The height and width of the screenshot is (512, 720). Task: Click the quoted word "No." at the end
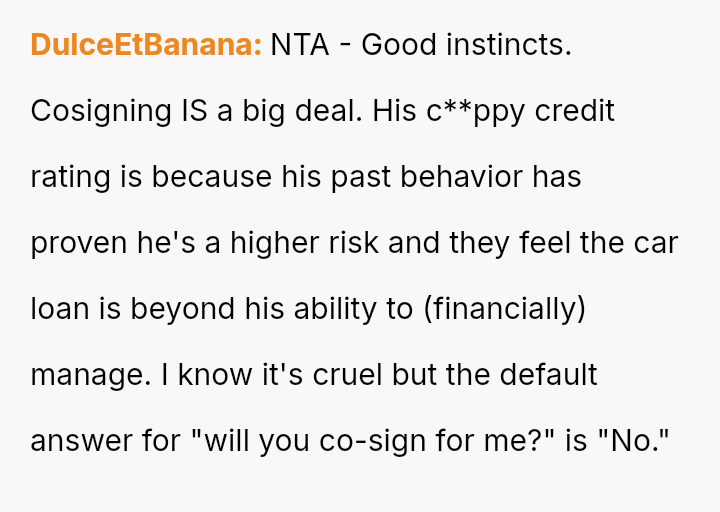[x=634, y=441]
